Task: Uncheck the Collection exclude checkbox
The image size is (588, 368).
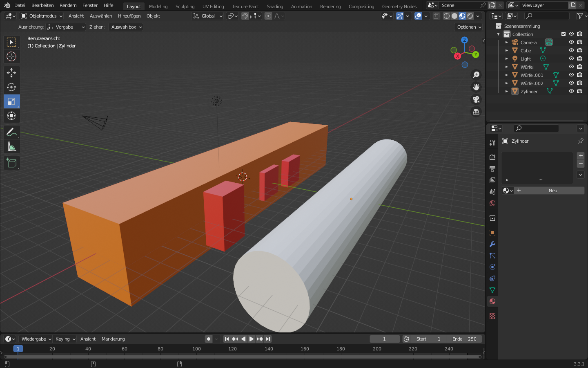Action: (563, 34)
